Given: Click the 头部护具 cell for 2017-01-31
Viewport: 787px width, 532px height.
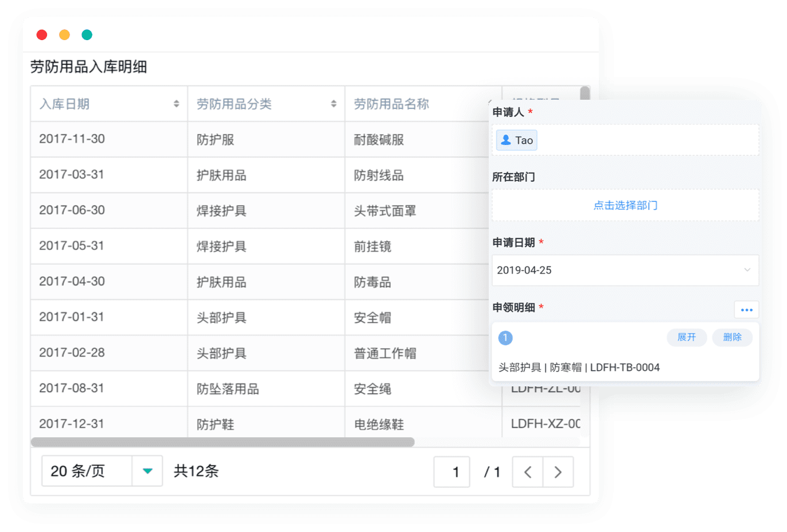Looking at the screenshot, I should (x=221, y=318).
